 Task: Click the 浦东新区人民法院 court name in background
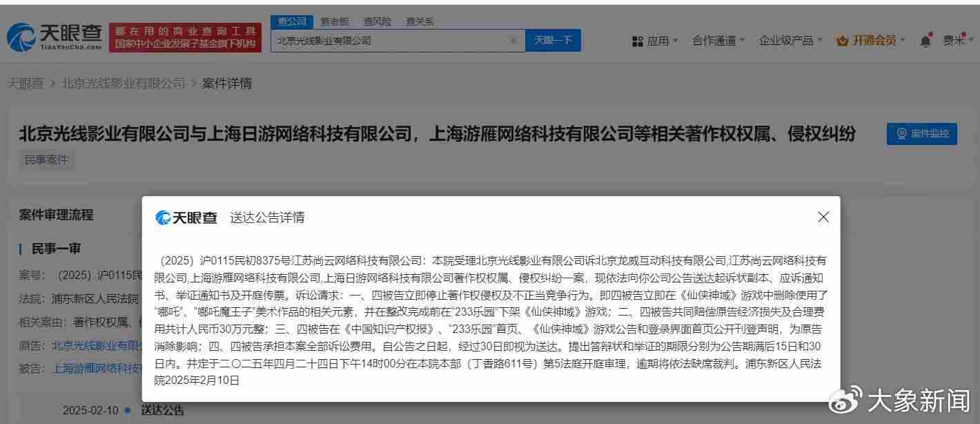[95, 298]
